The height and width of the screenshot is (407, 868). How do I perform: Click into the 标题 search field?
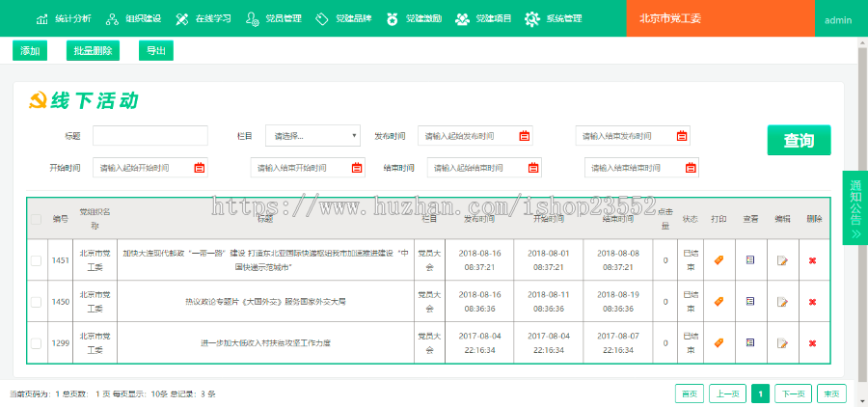149,136
